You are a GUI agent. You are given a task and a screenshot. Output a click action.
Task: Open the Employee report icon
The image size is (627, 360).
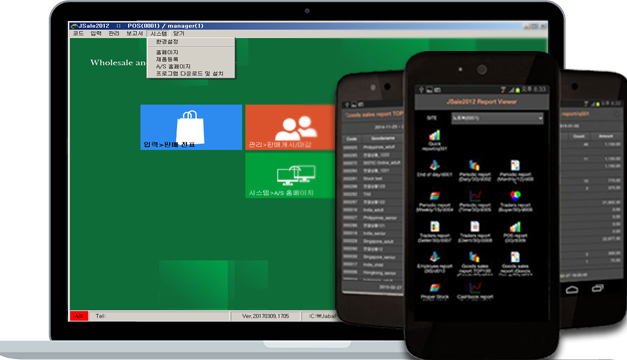tap(435, 262)
